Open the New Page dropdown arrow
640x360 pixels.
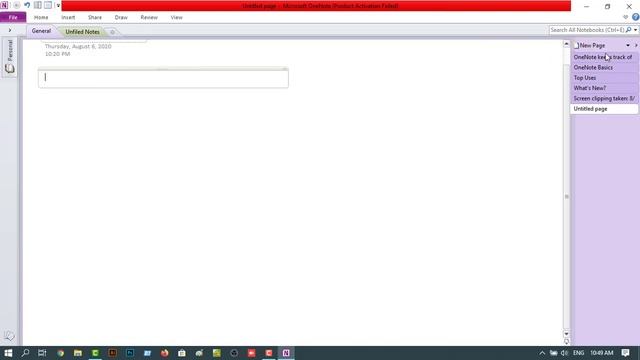628,45
